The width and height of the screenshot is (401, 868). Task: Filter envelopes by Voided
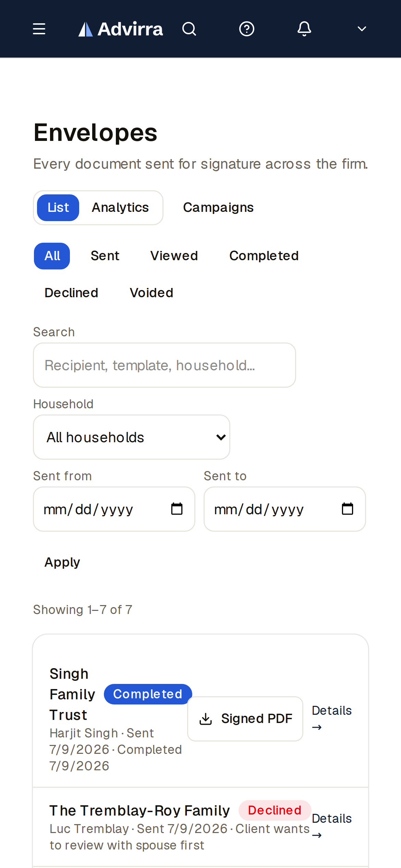coord(151,293)
